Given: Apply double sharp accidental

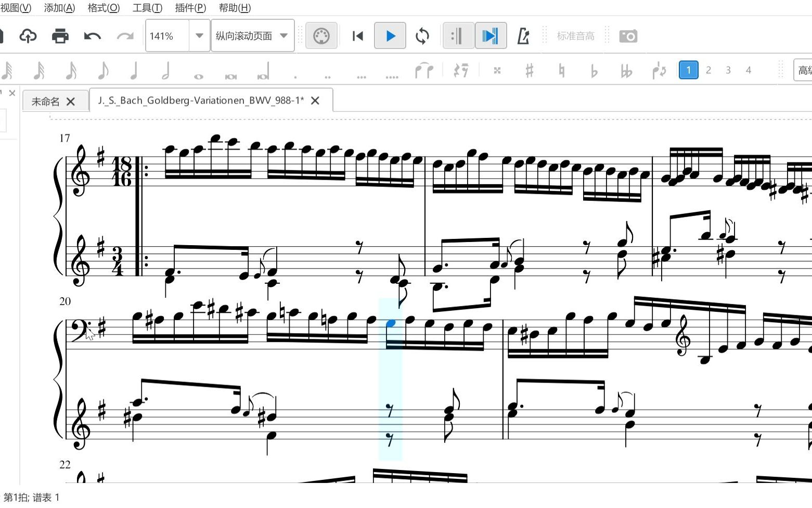Looking at the screenshot, I should pyautogui.click(x=497, y=70).
